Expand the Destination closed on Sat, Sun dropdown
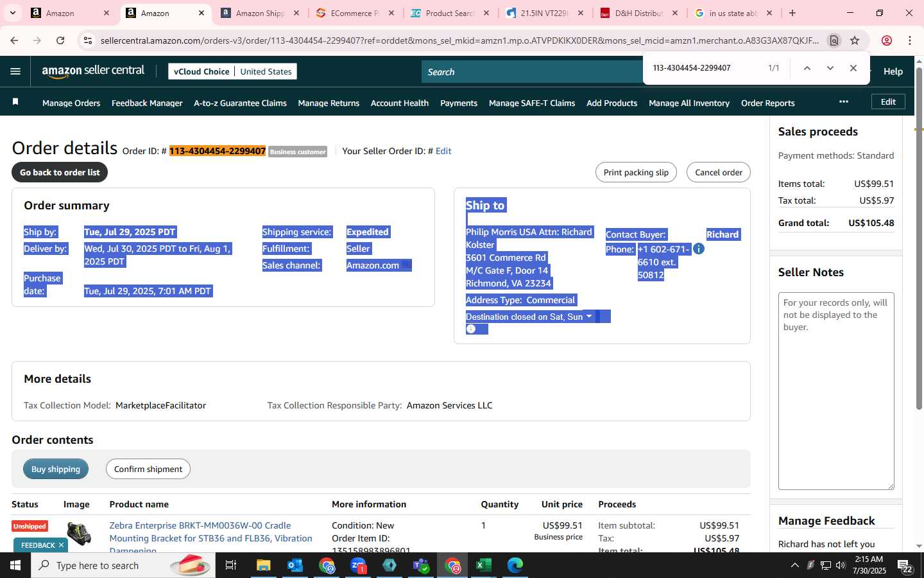Viewport: 924px width, 578px height. pyautogui.click(x=589, y=316)
